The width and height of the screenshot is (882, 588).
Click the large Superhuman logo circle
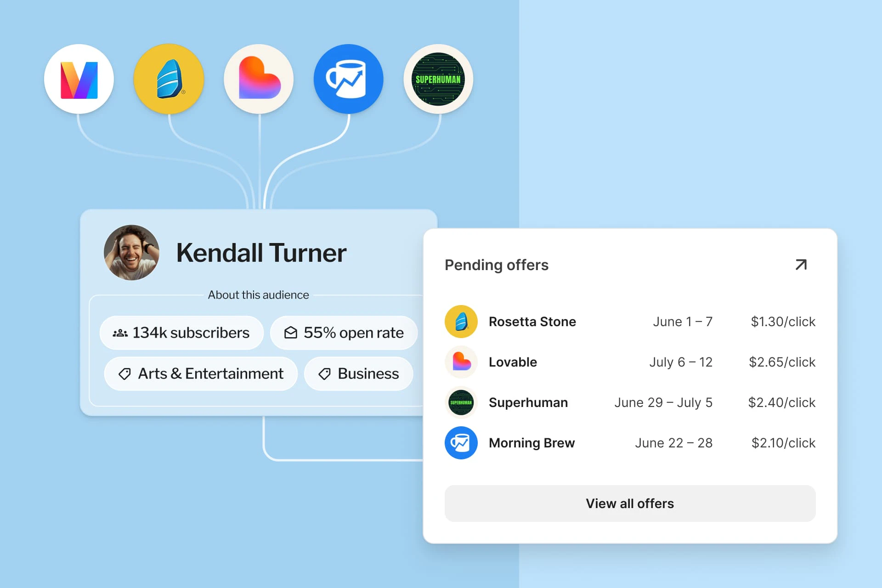pos(438,79)
